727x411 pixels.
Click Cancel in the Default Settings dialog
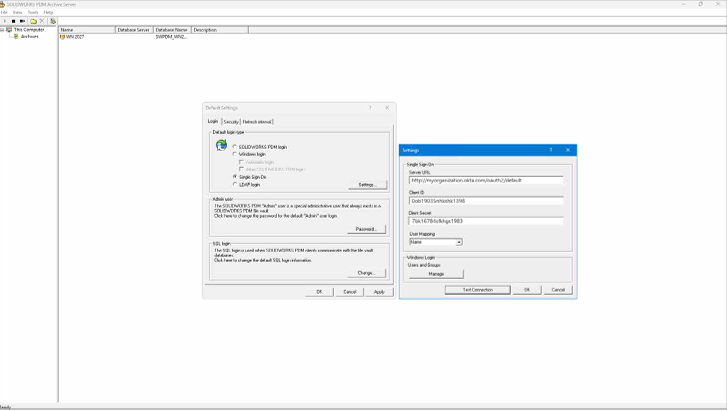tap(350, 292)
